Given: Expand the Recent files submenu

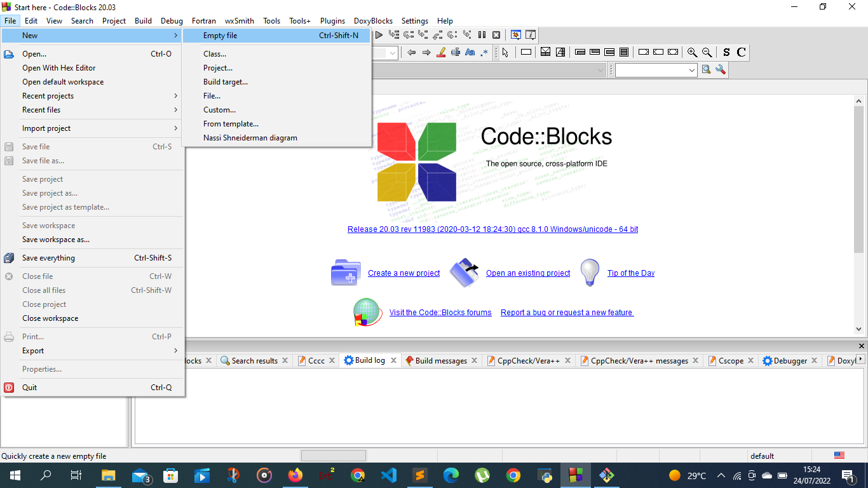Looking at the screenshot, I should pos(93,110).
